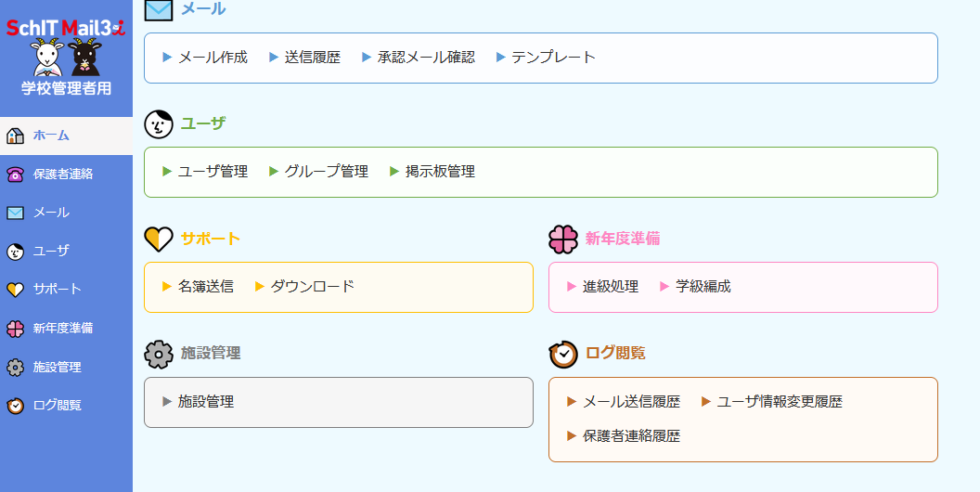
Task: Open ユーザ情報変更履歴 in ログ閲覧
Action: (x=780, y=402)
